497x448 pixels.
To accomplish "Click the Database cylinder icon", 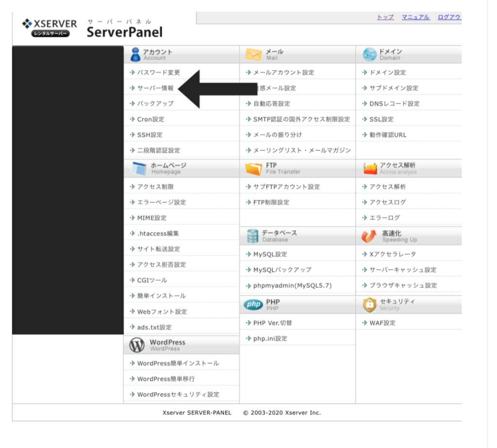I will 252,236.
